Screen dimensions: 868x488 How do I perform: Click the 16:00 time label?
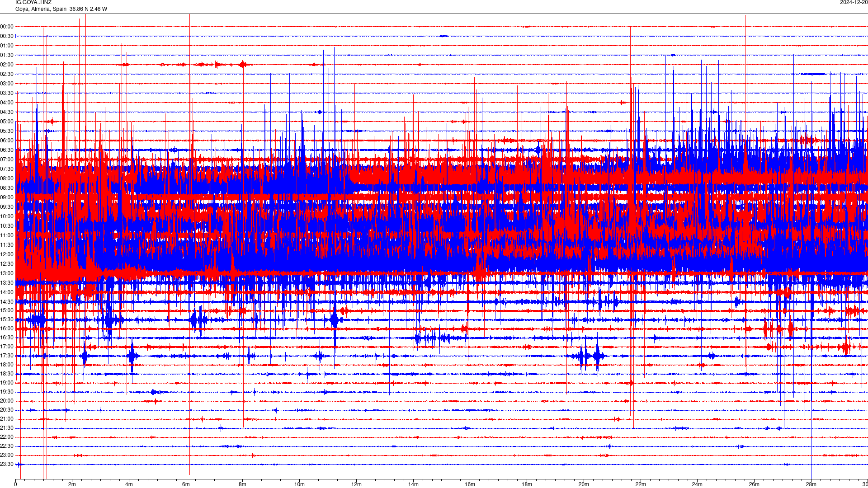coord(7,328)
